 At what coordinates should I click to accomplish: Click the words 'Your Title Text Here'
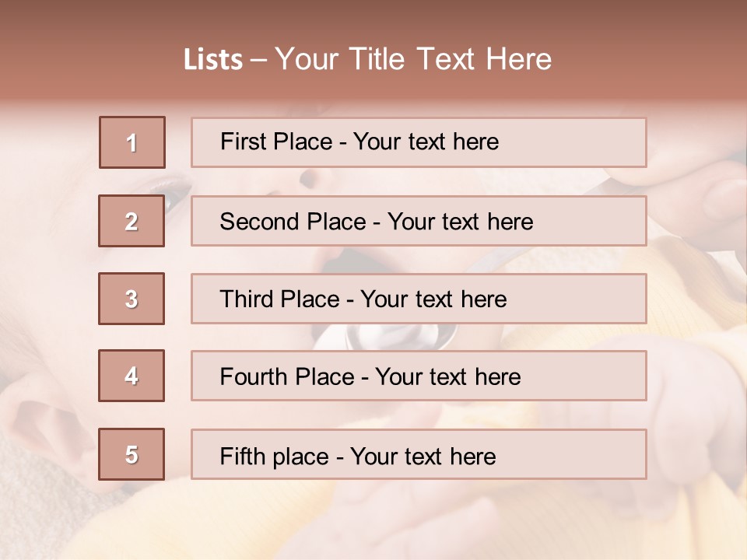(x=413, y=59)
